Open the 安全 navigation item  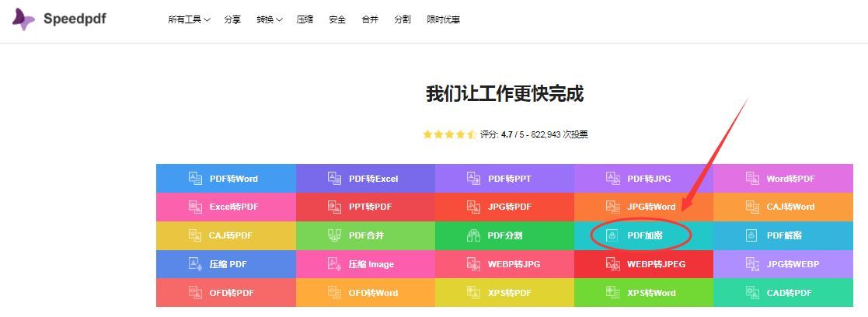point(337,20)
